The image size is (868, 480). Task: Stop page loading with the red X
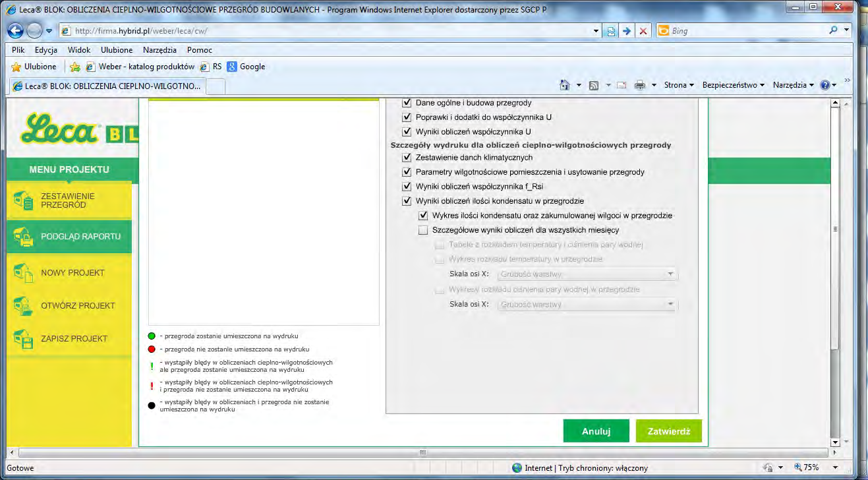[643, 31]
